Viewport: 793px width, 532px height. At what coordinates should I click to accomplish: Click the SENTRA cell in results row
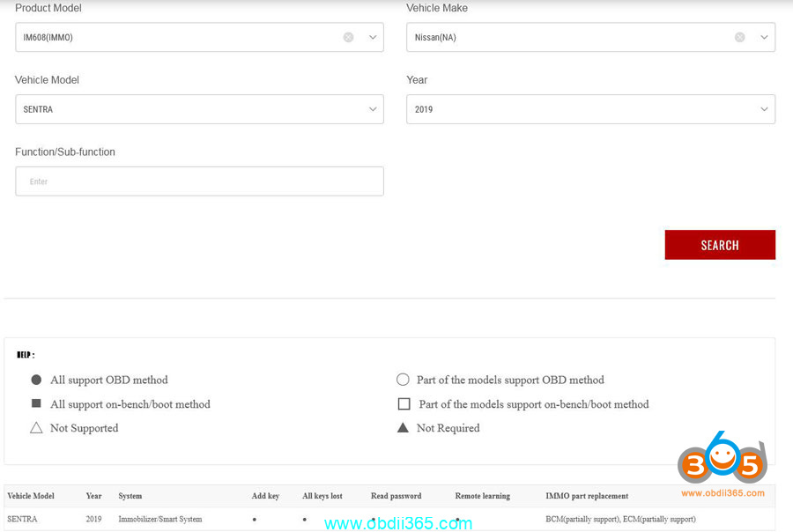(x=22, y=520)
